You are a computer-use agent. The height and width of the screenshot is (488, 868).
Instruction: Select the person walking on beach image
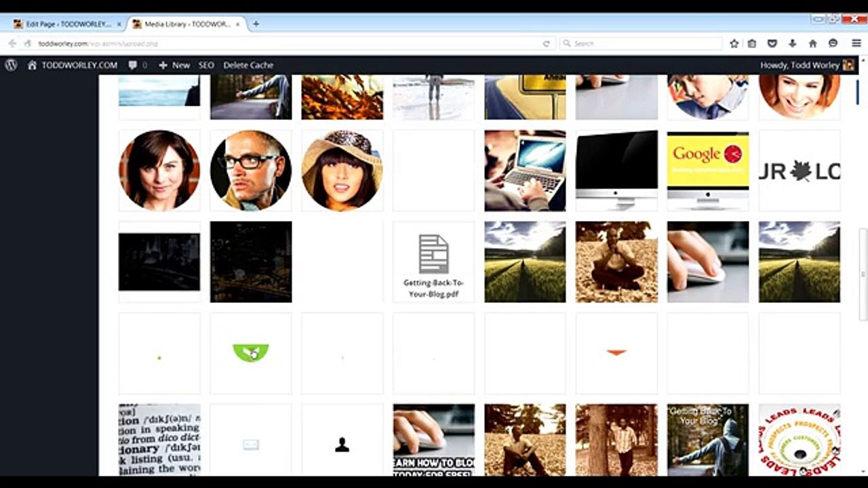point(433,97)
